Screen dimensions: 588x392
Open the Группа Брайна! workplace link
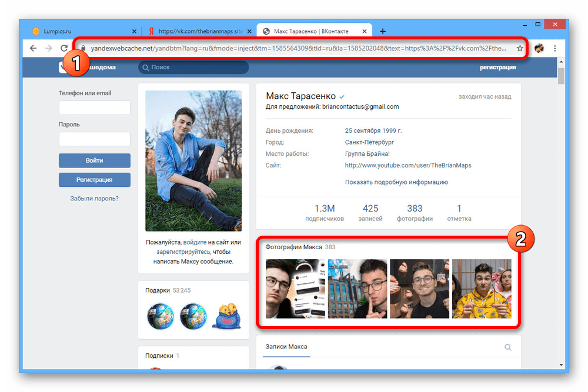coord(367,153)
